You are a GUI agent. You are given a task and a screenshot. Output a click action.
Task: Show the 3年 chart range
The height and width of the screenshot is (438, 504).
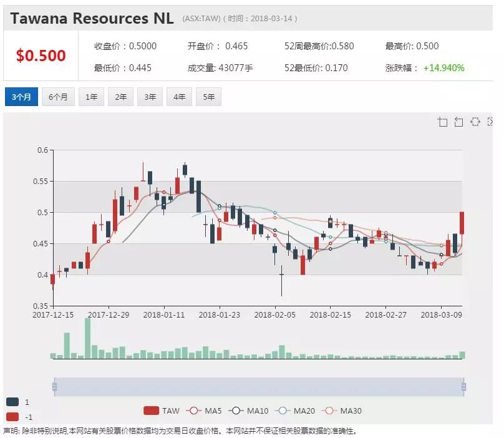[x=150, y=97]
